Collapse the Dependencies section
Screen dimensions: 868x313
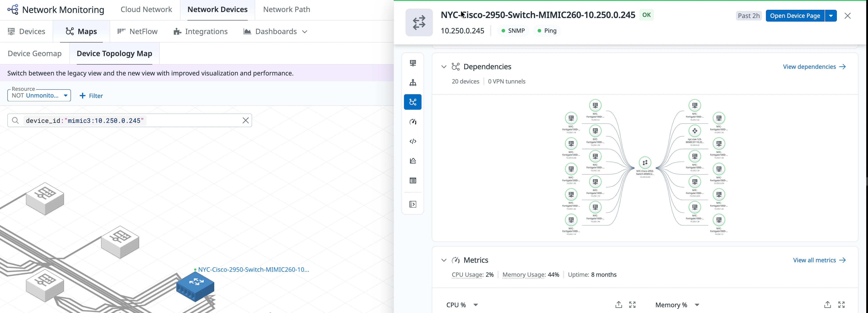click(444, 67)
